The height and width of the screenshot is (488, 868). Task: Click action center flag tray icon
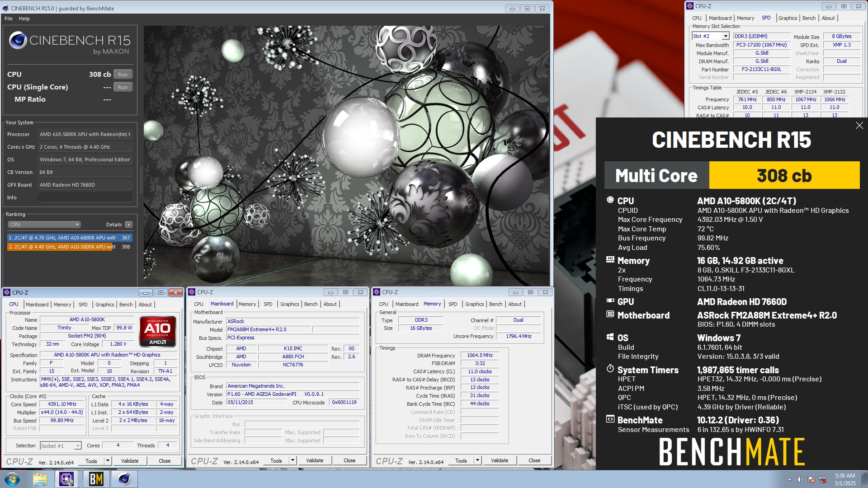[x=811, y=479]
